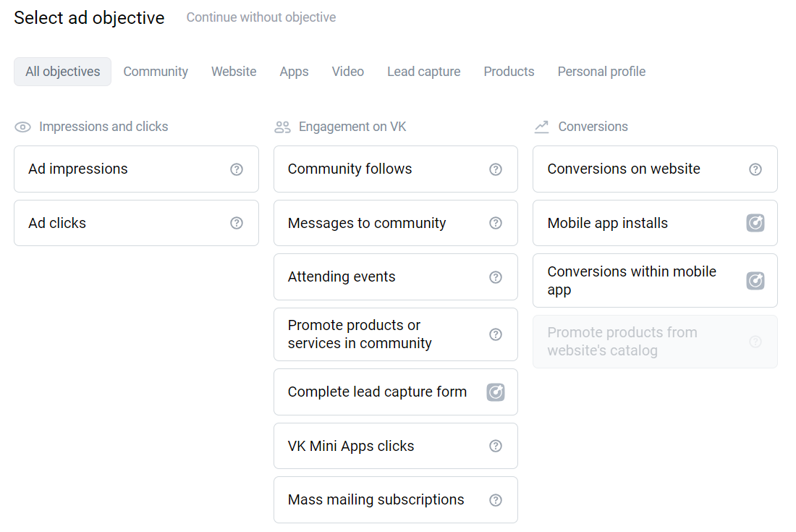This screenshot has width=796, height=532.
Task: Open help for Promote products or services
Action: [x=496, y=334]
